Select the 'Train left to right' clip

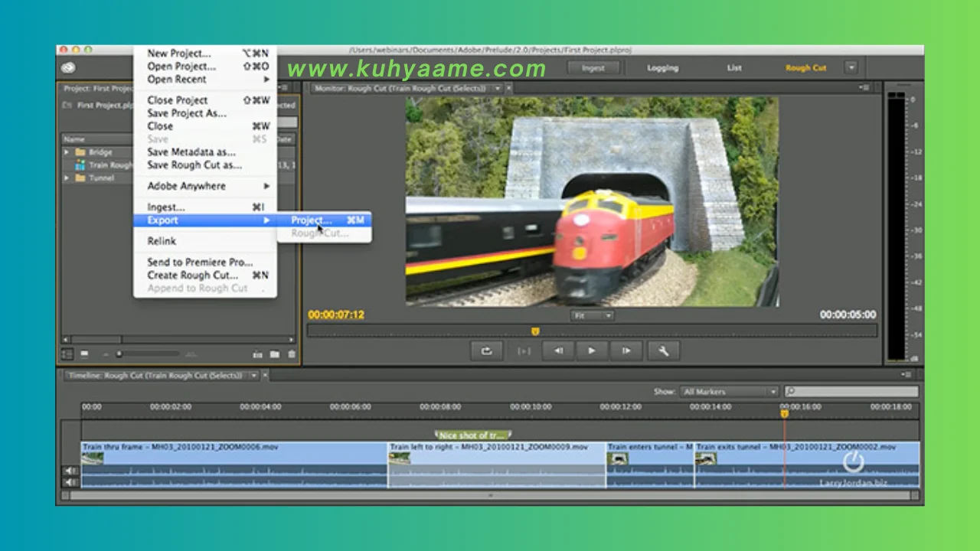497,465
